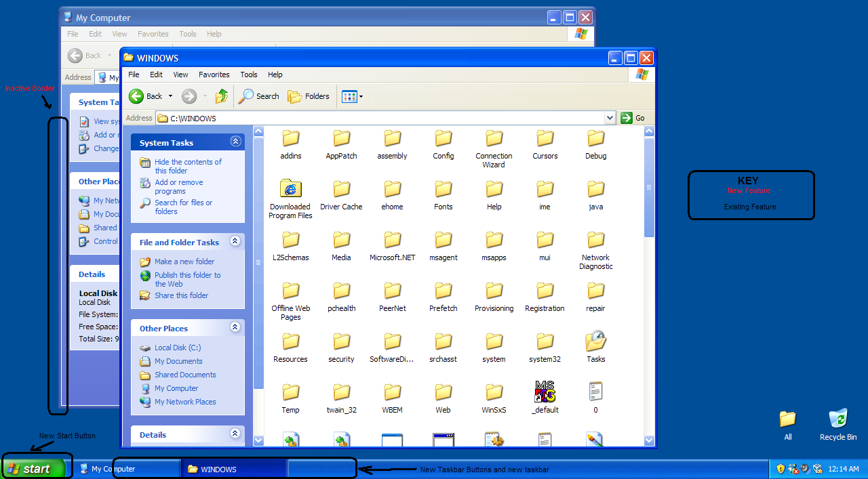The width and height of the screenshot is (868, 479).
Task: Open the Fonts folder icon
Action: [443, 189]
